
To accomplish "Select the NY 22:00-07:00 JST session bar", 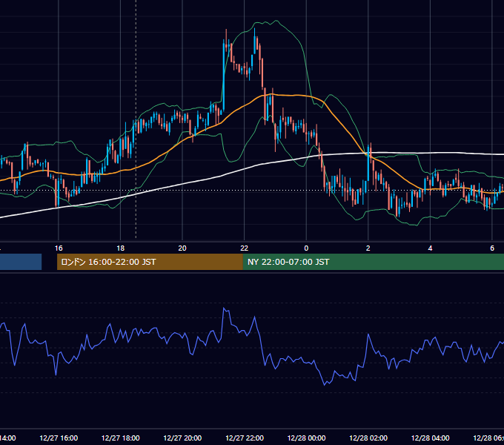I will point(373,262).
